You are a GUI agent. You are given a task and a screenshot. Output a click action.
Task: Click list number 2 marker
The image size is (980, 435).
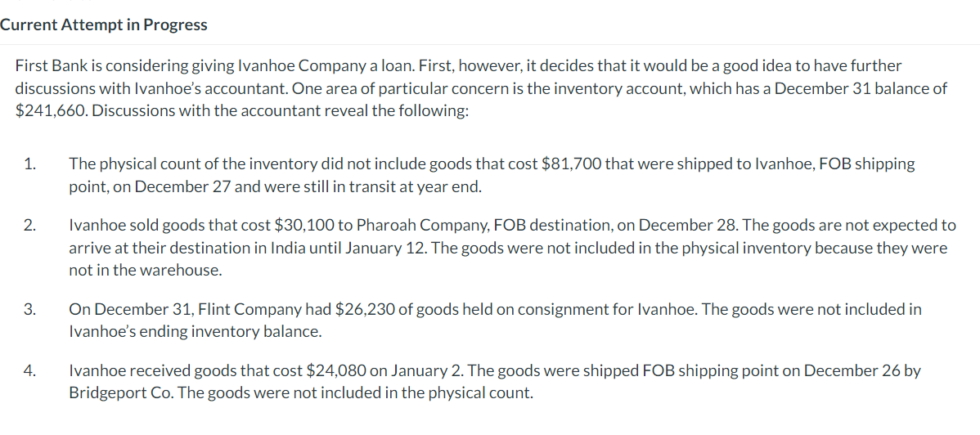(x=30, y=225)
